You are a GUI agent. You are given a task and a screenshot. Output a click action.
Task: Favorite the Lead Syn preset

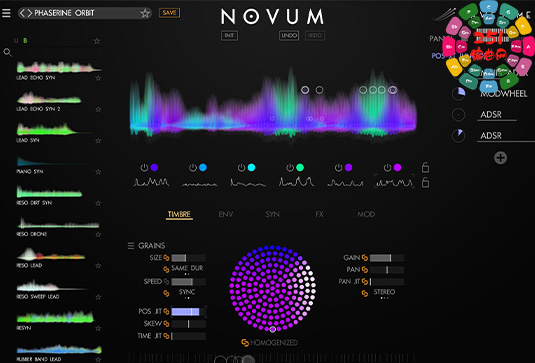coord(98,141)
